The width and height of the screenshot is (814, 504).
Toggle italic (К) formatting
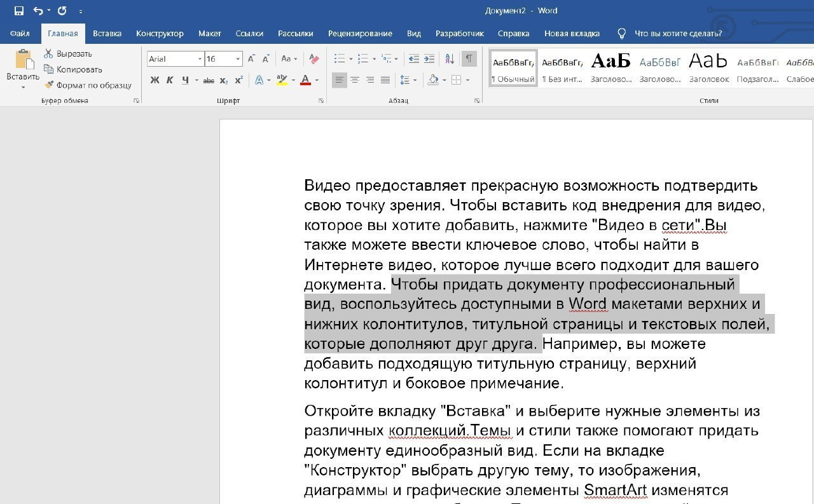click(x=170, y=80)
